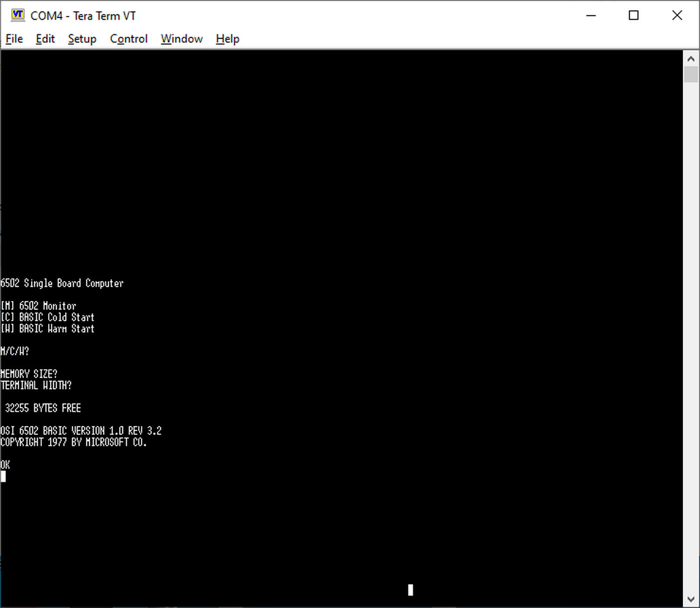Click the "OSI 6502 BASIC VERSION 1.0 REV 3.2" line
Screen dimensions: 700x608
(x=81, y=431)
